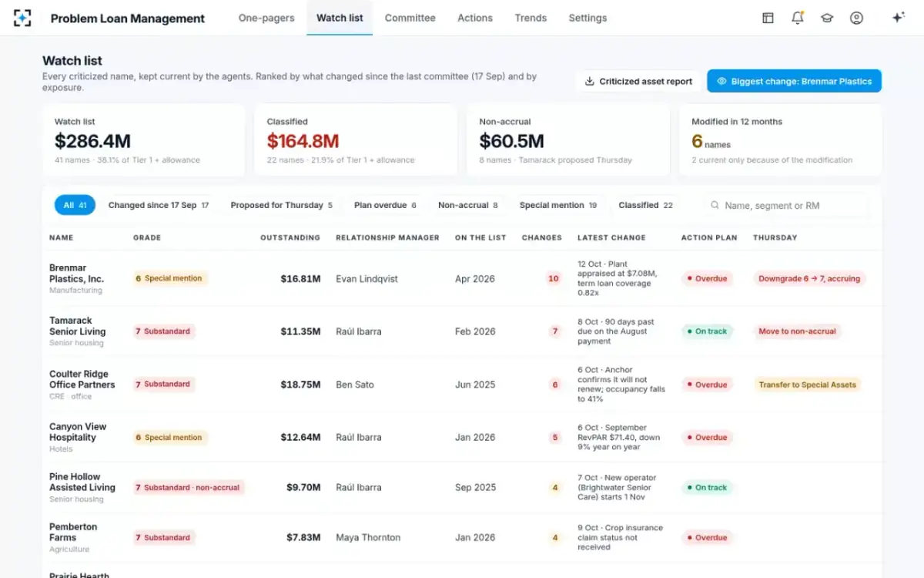Select the Watch list tab
Screen dimensions: 924x578
click(x=340, y=18)
